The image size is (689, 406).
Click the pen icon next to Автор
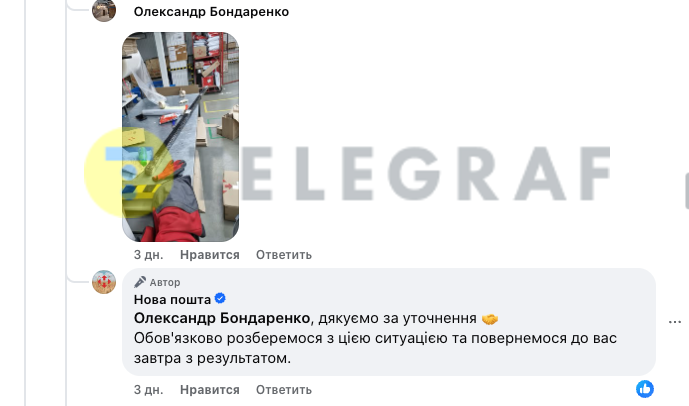[140, 282]
